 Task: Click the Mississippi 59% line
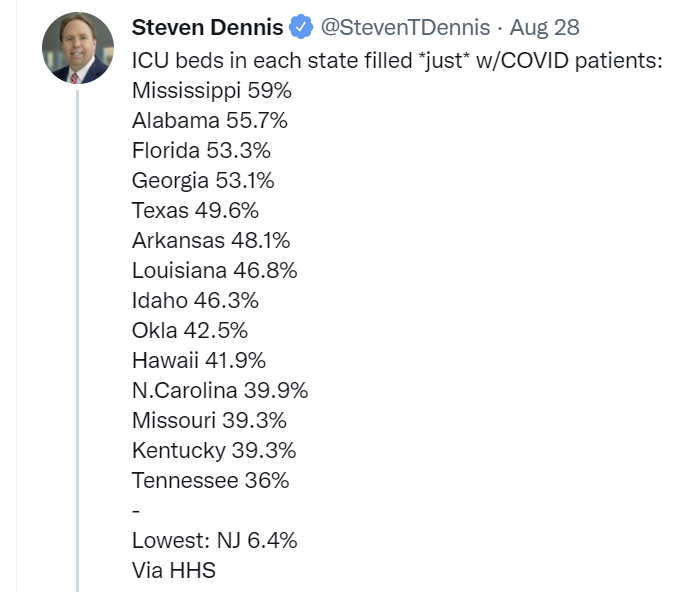pos(211,91)
